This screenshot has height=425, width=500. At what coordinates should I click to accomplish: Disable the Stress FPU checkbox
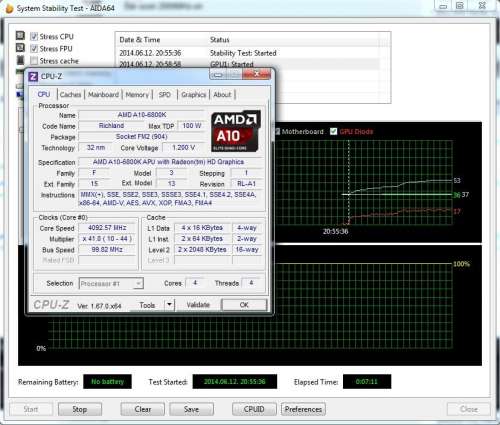[x=34, y=49]
